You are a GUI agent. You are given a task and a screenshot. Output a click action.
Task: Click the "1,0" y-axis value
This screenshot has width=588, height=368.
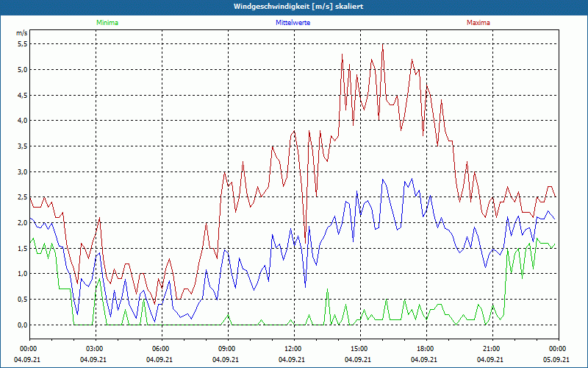click(23, 274)
